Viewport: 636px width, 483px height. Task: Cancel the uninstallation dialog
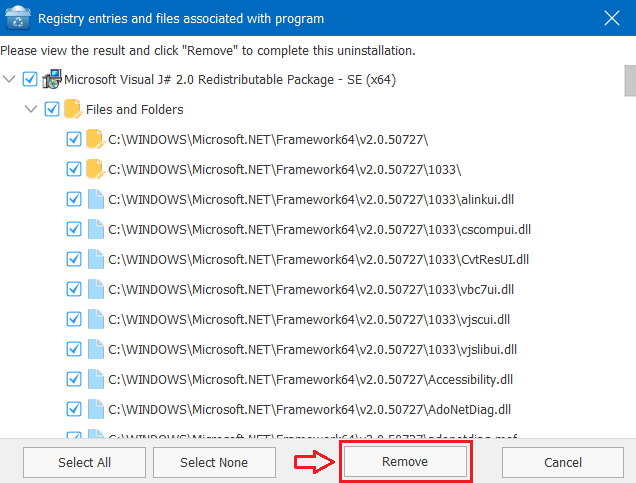pos(563,462)
